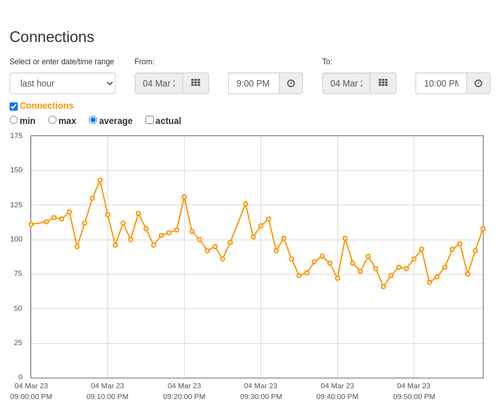Click the 10:00 PM time field
Viewport: 500px width, 403px height.
point(441,83)
